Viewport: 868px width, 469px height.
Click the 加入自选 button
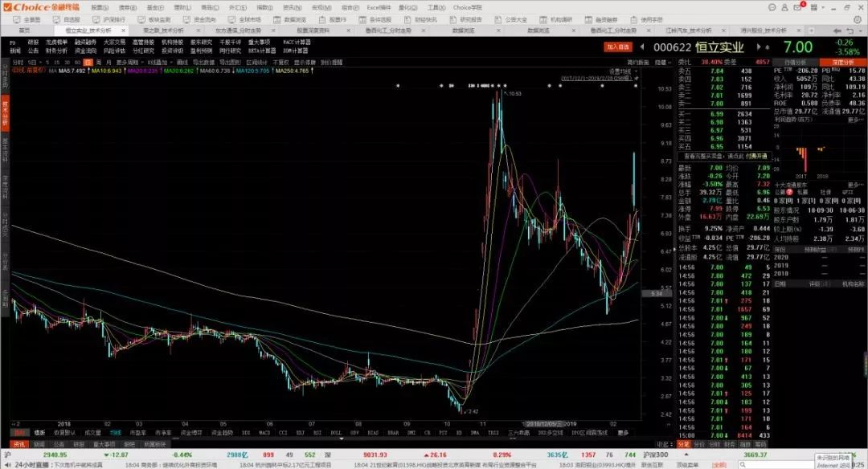coord(618,47)
